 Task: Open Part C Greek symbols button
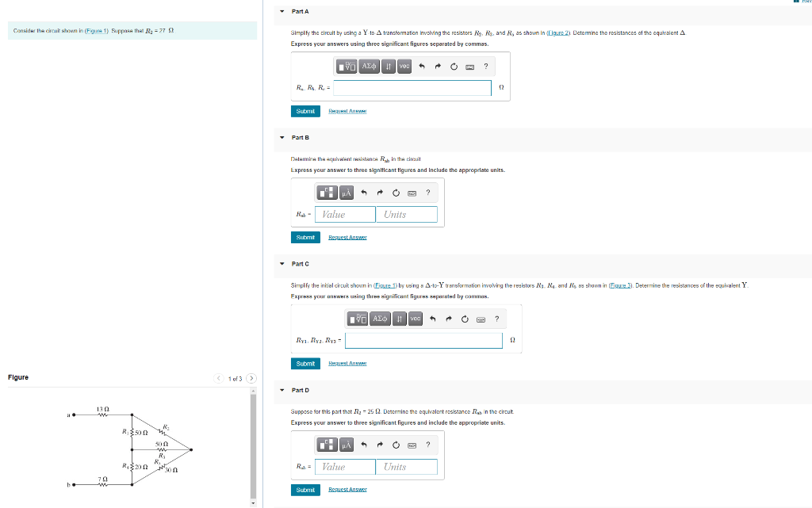381,319
